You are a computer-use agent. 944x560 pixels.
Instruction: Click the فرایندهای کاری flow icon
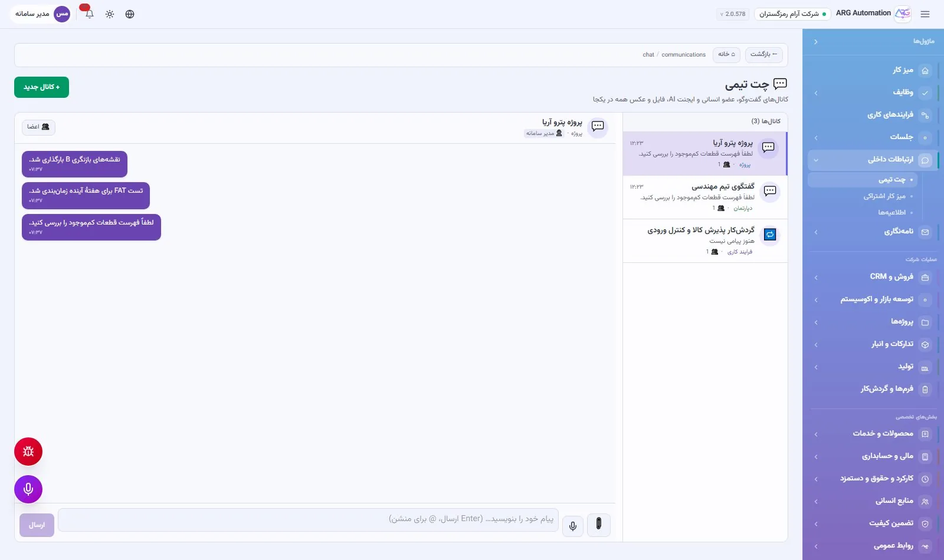(925, 116)
